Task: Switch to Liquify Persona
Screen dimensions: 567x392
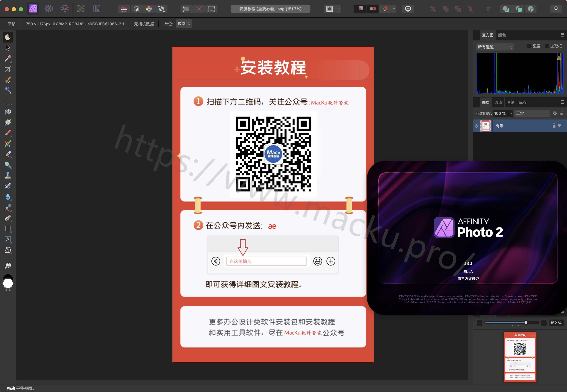Action: pos(49,9)
